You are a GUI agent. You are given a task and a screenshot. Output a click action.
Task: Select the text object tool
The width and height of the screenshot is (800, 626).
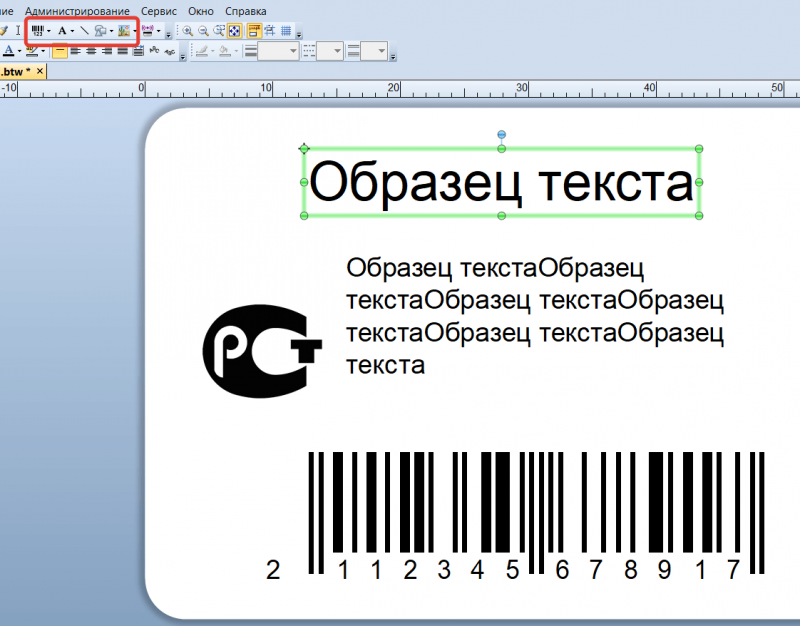(x=62, y=31)
